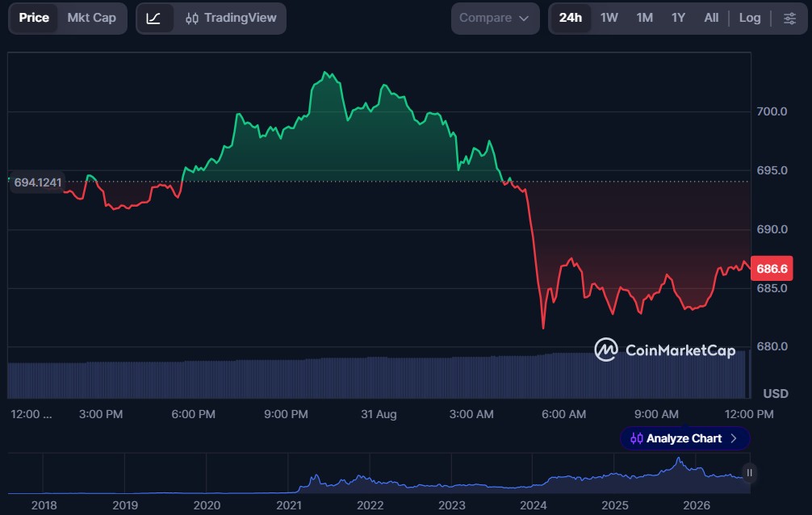
Task: Click the Analyze Chart button
Action: point(684,438)
